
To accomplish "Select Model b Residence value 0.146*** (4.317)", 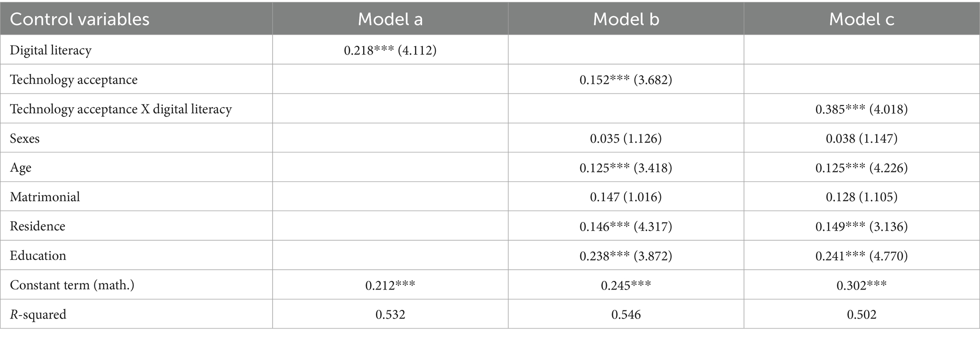I will point(625,226).
